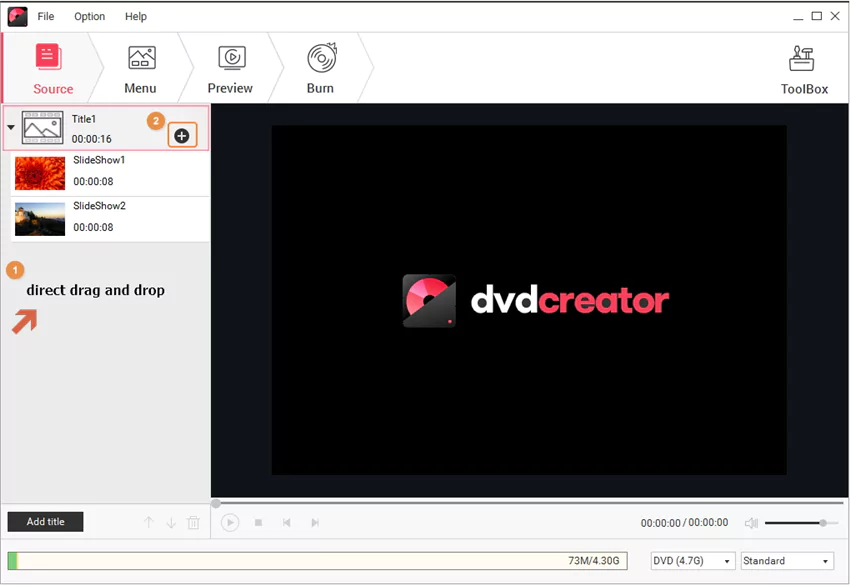850x585 pixels.
Task: Open the Burn tab
Action: 320,68
